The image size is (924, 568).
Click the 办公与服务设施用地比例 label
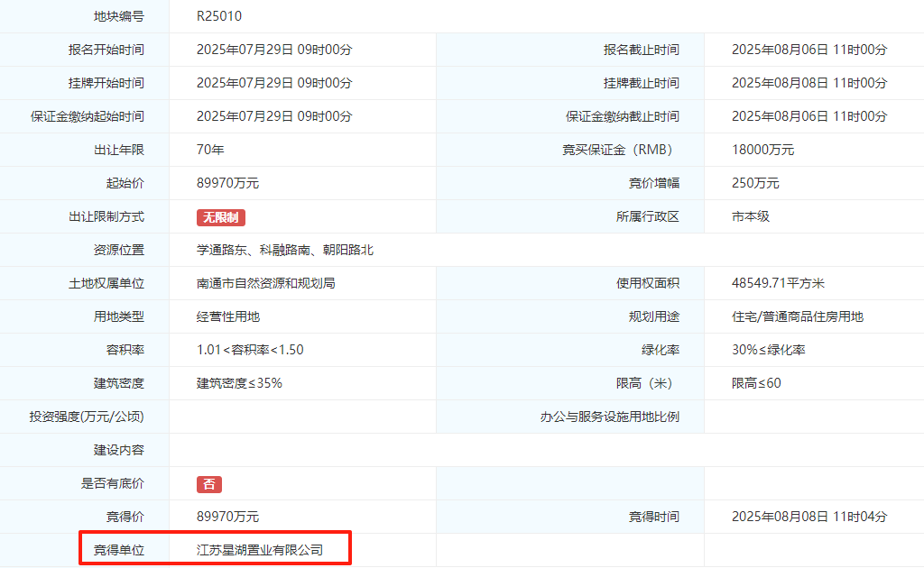[x=610, y=417]
